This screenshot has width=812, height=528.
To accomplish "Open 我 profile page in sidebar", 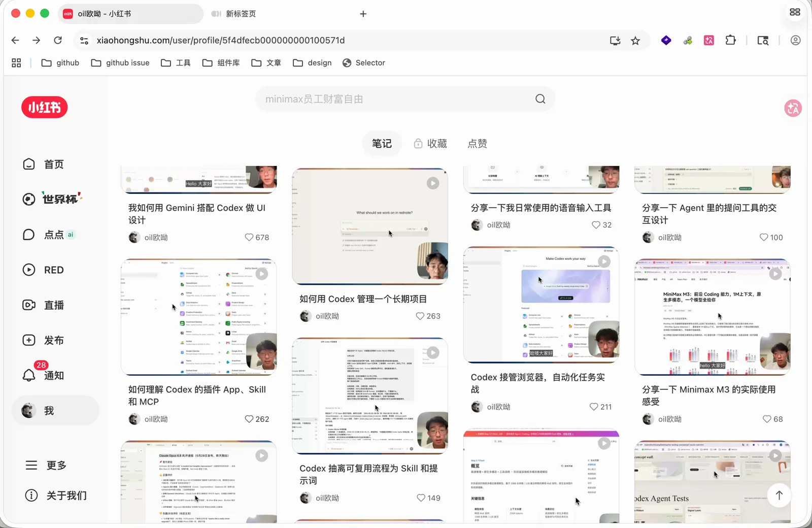I will coord(55,410).
